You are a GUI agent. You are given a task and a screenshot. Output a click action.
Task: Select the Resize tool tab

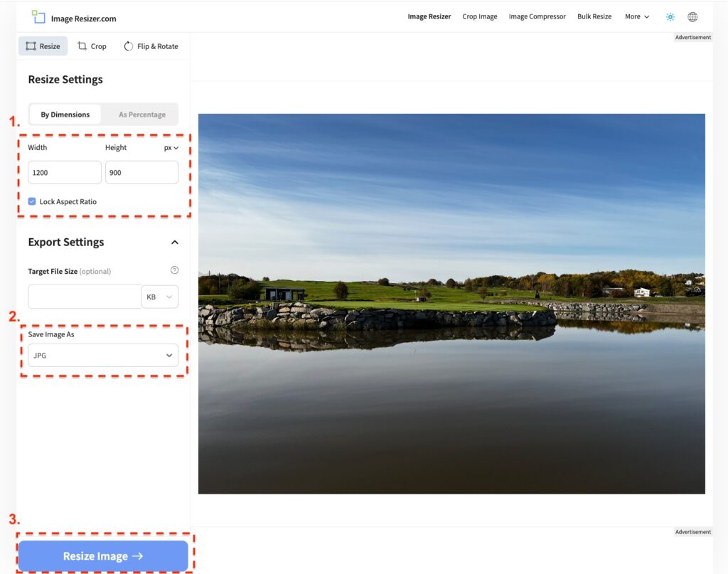[x=43, y=46]
